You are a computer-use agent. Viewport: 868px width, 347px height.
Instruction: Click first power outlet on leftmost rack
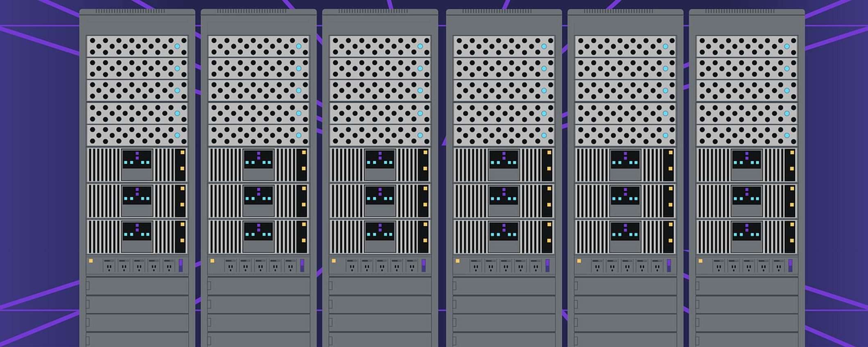point(108,266)
